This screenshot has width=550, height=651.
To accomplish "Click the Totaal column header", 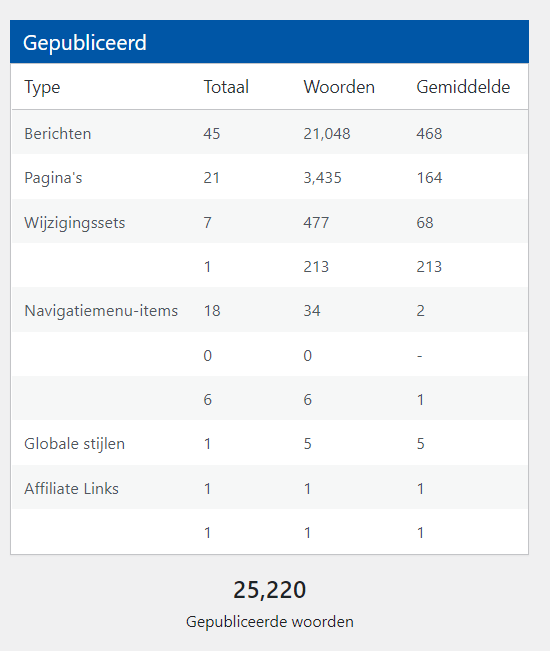I will [x=226, y=87].
